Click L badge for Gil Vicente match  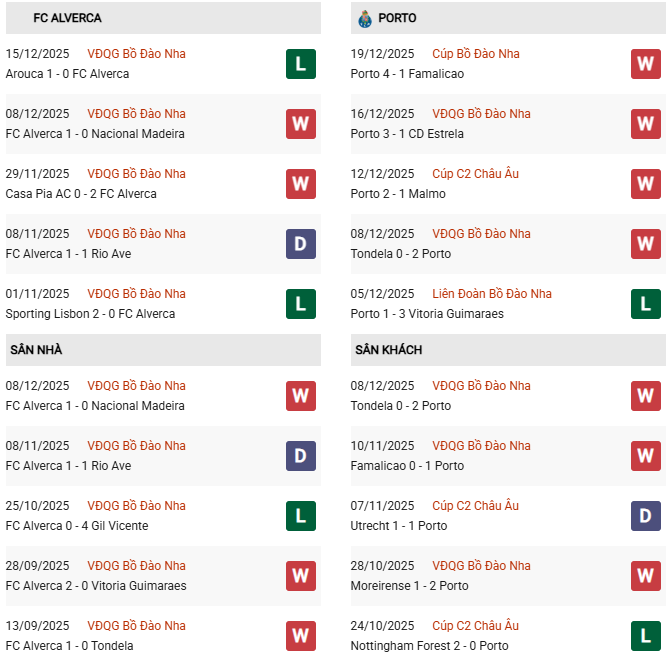pyautogui.click(x=300, y=516)
